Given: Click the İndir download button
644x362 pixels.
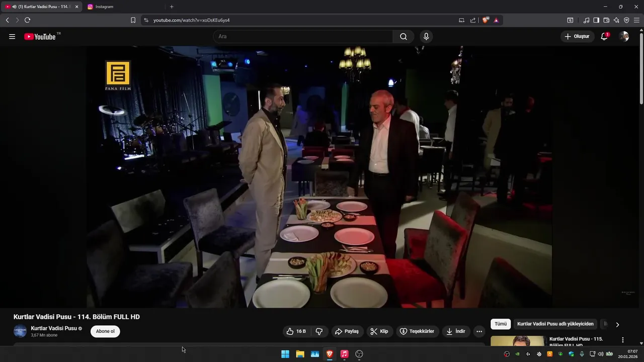Looking at the screenshot, I should click(x=456, y=331).
